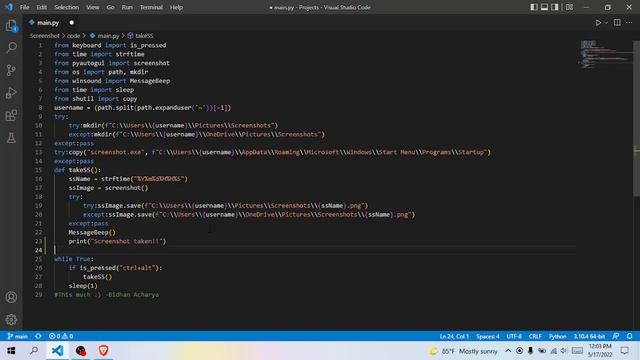The image size is (640, 360).
Task: Open the Terminal menu
Action: (x=151, y=7)
